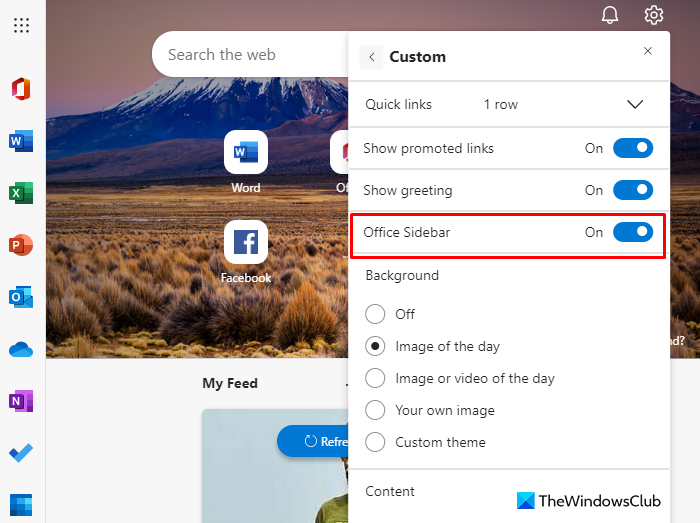The height and width of the screenshot is (523, 700).
Task: Open notifications bell icon
Action: (x=610, y=15)
